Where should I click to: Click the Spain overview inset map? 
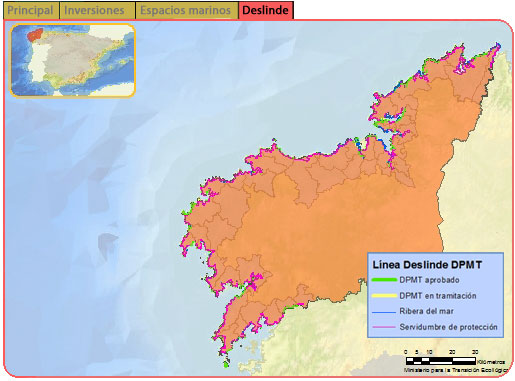click(x=72, y=60)
